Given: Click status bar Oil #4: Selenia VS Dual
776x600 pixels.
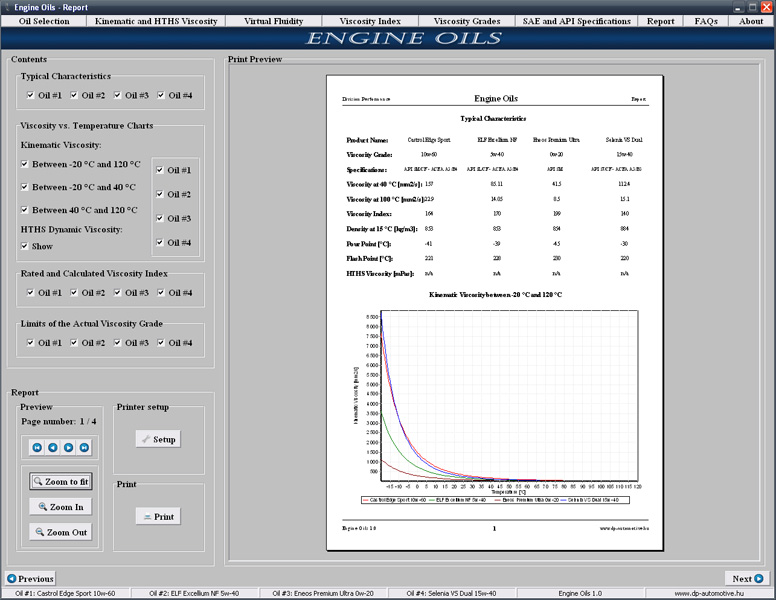Looking at the screenshot, I should 452,593.
